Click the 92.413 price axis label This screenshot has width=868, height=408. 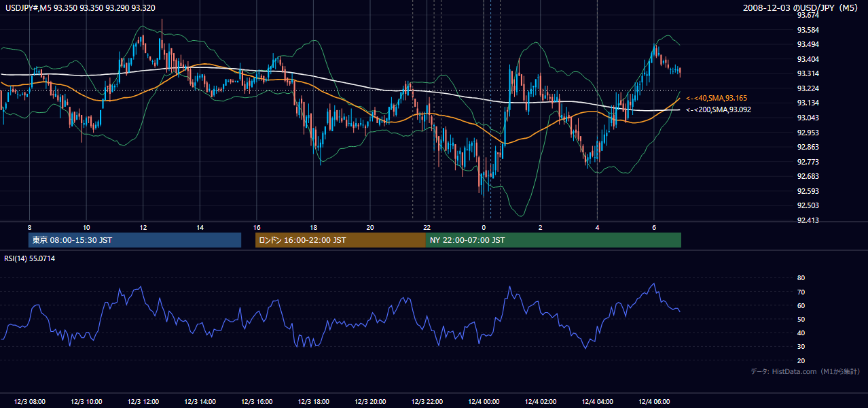coord(808,220)
